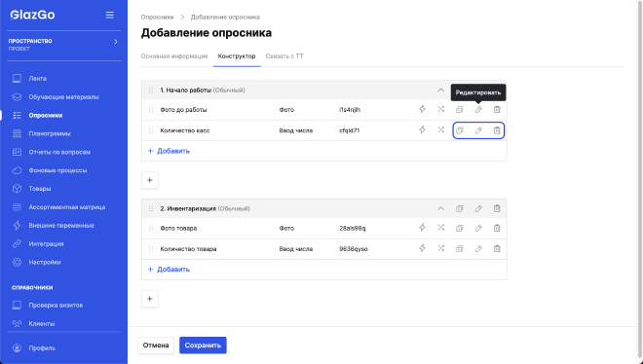Collapse the Начало работы section
643x364 pixels.
[440, 91]
